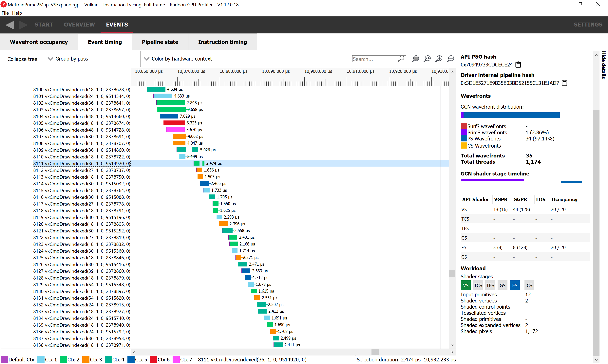
Task: Click the forward navigation arrow
Action: pos(23,25)
